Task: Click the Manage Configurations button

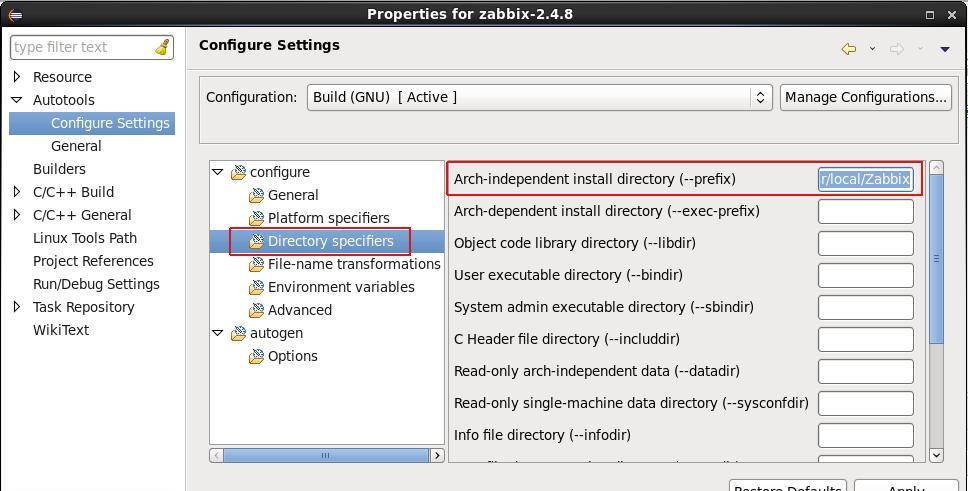Action: click(x=865, y=97)
